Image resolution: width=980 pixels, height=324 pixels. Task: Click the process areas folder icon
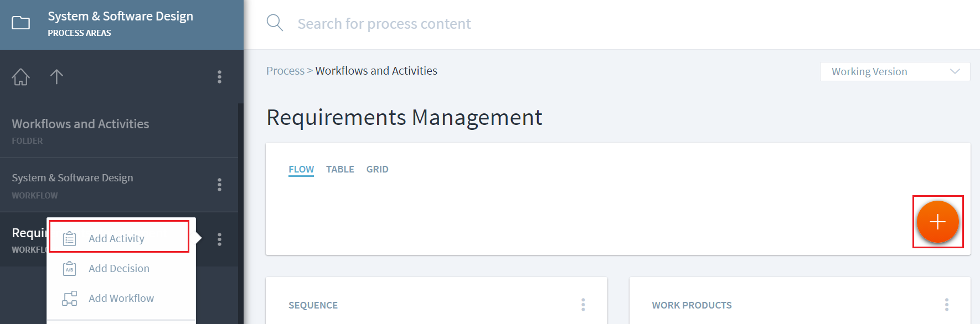(21, 23)
